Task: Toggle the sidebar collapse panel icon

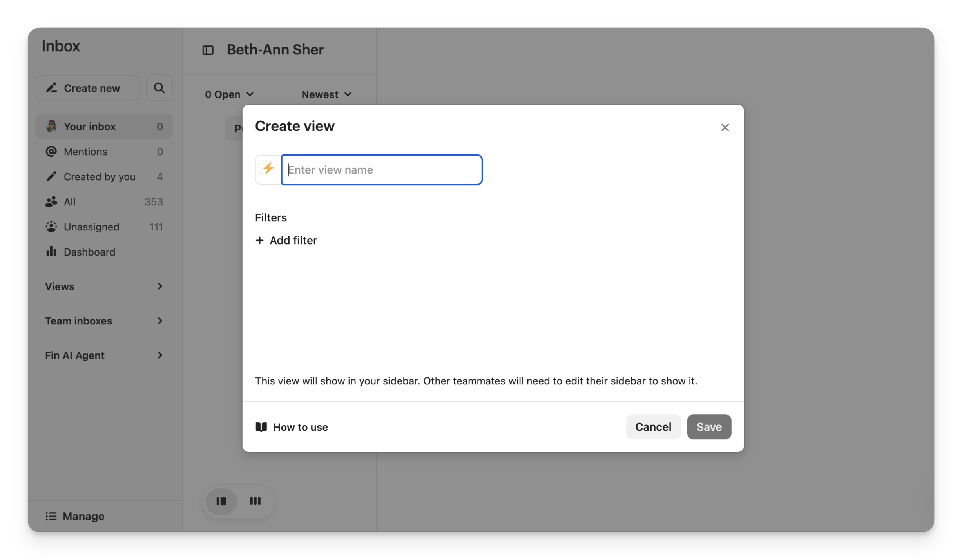Action: coord(208,50)
